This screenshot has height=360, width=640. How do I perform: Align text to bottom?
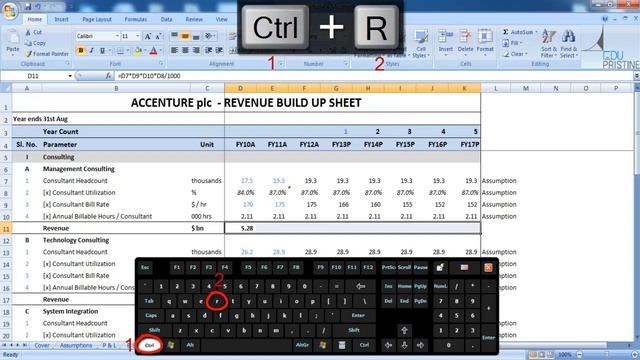tap(196, 36)
